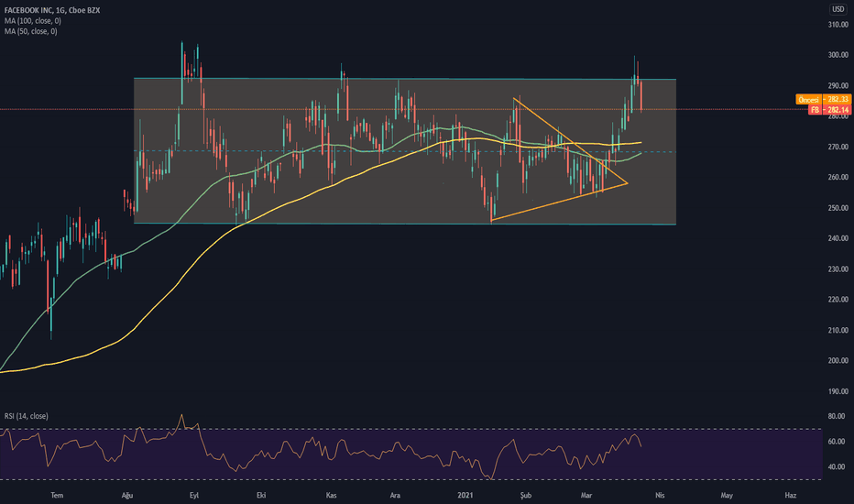Click the RSI 40.00 scale label
Screen dimensions: 854x504
click(x=837, y=467)
